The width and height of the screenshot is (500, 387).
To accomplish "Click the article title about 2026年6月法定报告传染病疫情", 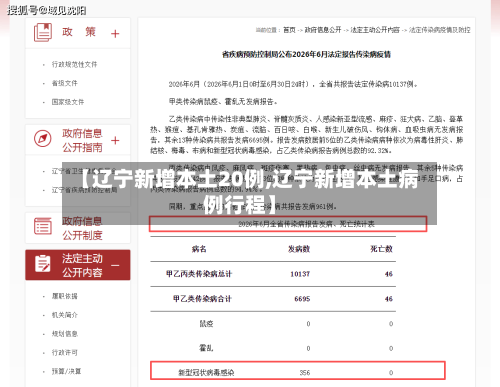I will (306, 54).
